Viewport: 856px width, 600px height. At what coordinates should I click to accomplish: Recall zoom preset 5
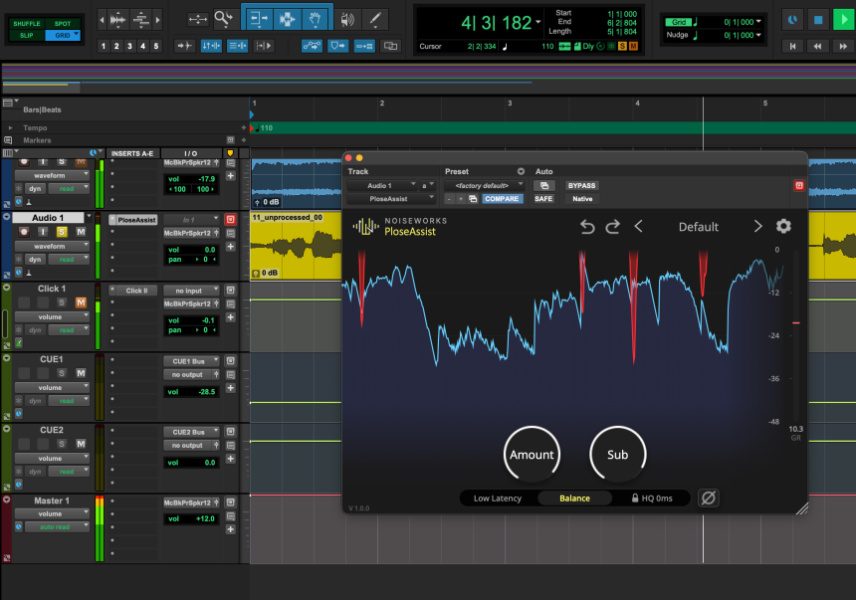156,46
